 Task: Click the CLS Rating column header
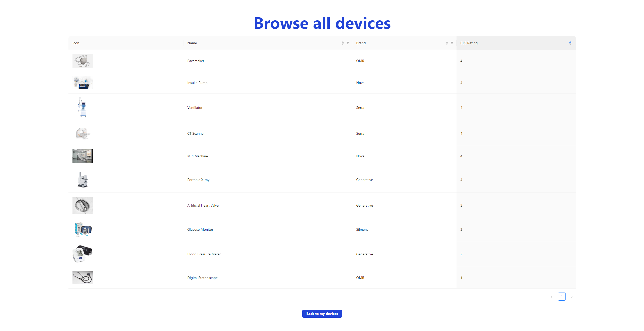click(469, 43)
